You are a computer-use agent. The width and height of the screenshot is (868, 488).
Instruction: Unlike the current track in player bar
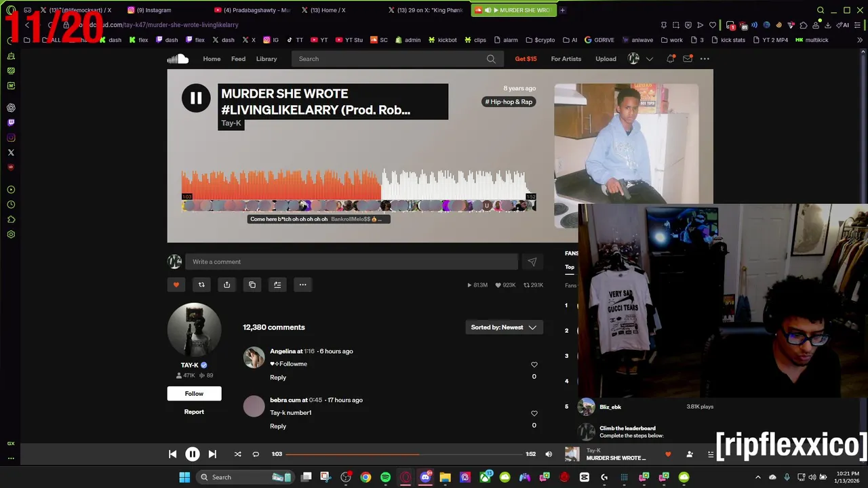[x=668, y=454]
